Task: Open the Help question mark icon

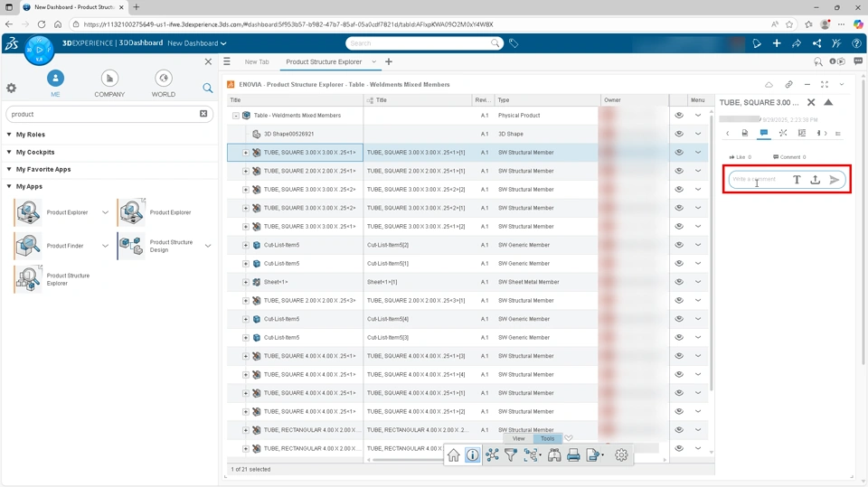Action: [856, 43]
